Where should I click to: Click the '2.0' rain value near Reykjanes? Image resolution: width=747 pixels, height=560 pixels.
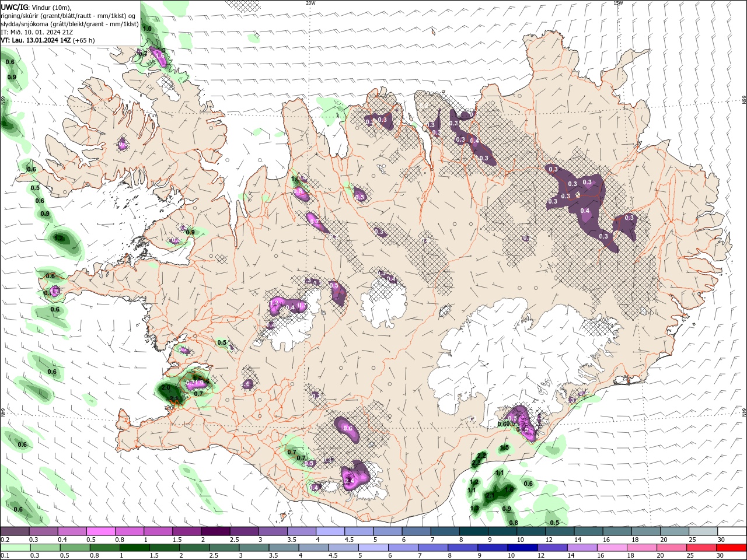pyautogui.click(x=166, y=387)
